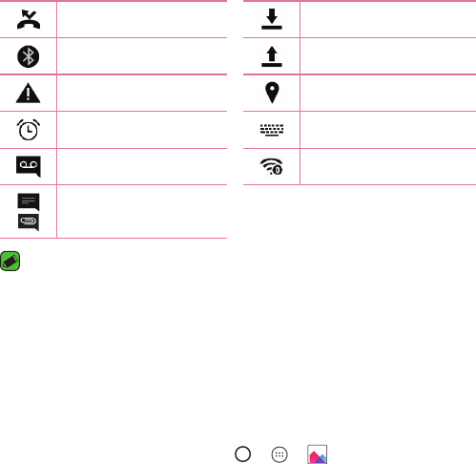
Task: Click the empty cell beside Bluetooth icon
Action: click(142, 56)
